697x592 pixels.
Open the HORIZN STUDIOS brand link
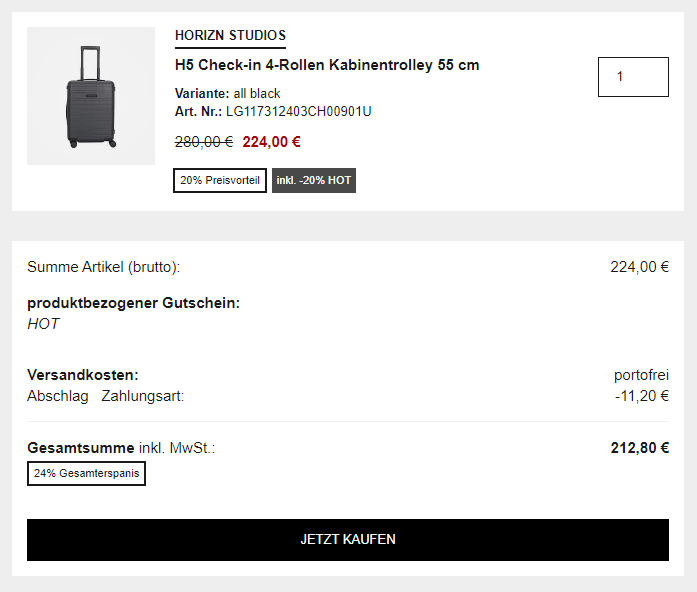(x=230, y=36)
